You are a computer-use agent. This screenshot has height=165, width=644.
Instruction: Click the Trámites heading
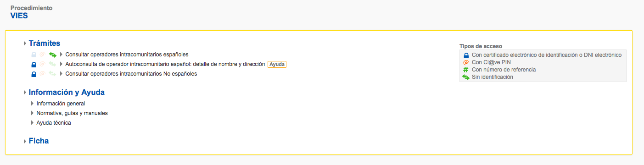[x=45, y=43]
